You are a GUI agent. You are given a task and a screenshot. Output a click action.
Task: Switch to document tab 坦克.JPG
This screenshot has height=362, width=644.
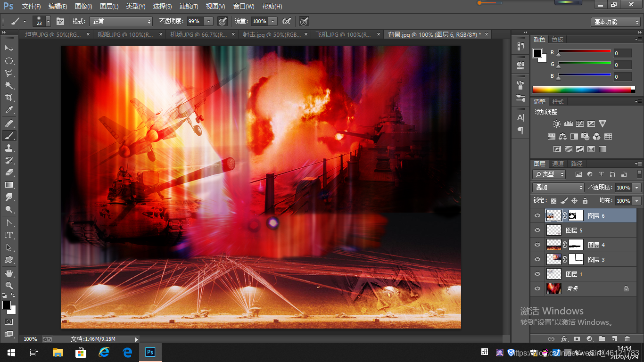(x=53, y=34)
